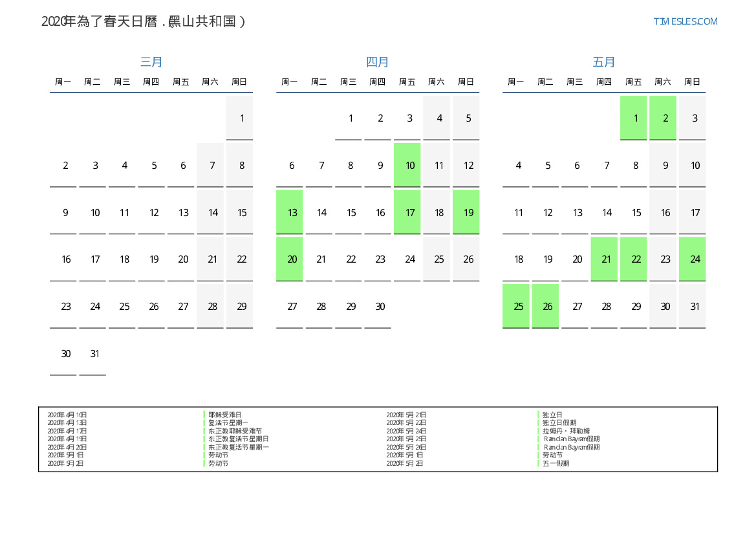Open the TIMESLES.COM link
This screenshot has height=535, width=756.
click(685, 21)
